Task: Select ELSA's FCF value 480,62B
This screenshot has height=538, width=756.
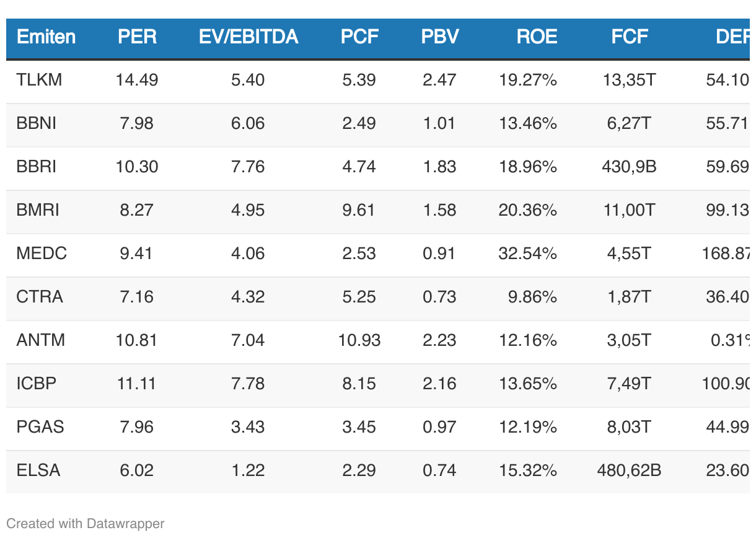Action: click(x=629, y=470)
